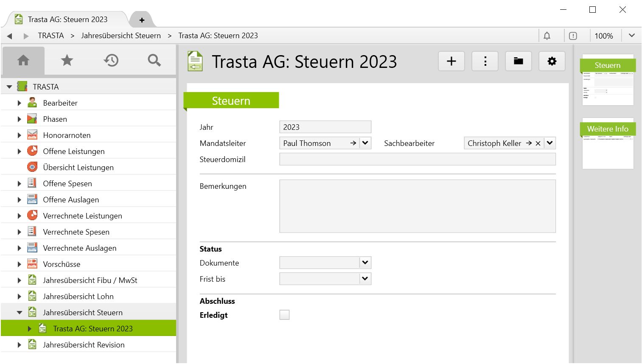Image resolution: width=642 pixels, height=364 pixels.
Task: Click the plus button beside title
Action: tap(451, 62)
